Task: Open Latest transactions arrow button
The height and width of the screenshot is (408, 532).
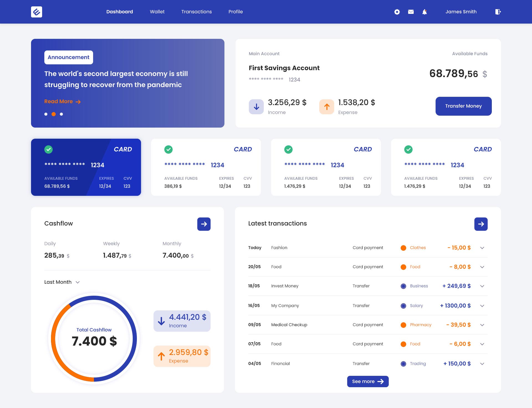Action: point(481,224)
